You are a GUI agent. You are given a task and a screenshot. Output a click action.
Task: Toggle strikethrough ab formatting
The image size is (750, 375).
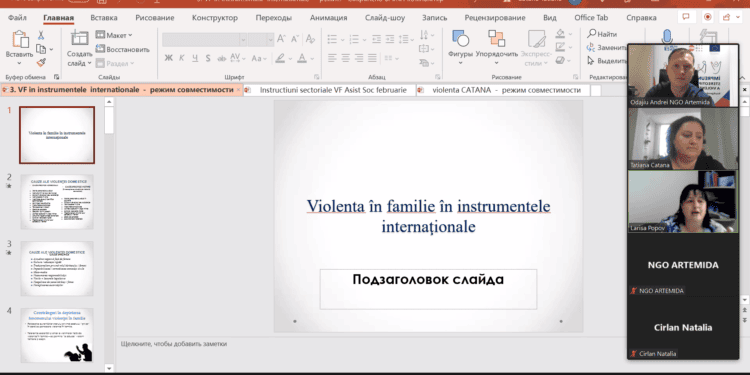tap(221, 58)
